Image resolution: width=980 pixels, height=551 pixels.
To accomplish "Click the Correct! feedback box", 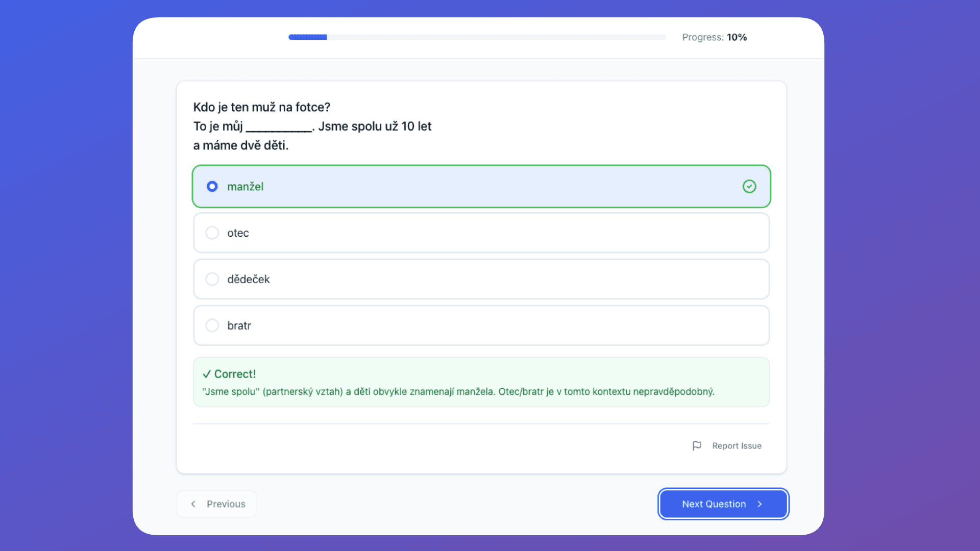I will (x=481, y=382).
